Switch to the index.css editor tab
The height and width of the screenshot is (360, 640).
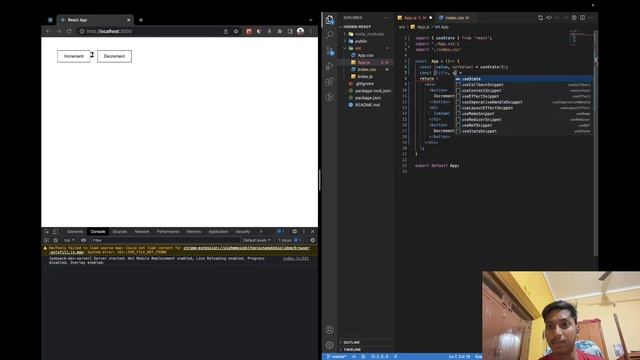click(x=456, y=18)
